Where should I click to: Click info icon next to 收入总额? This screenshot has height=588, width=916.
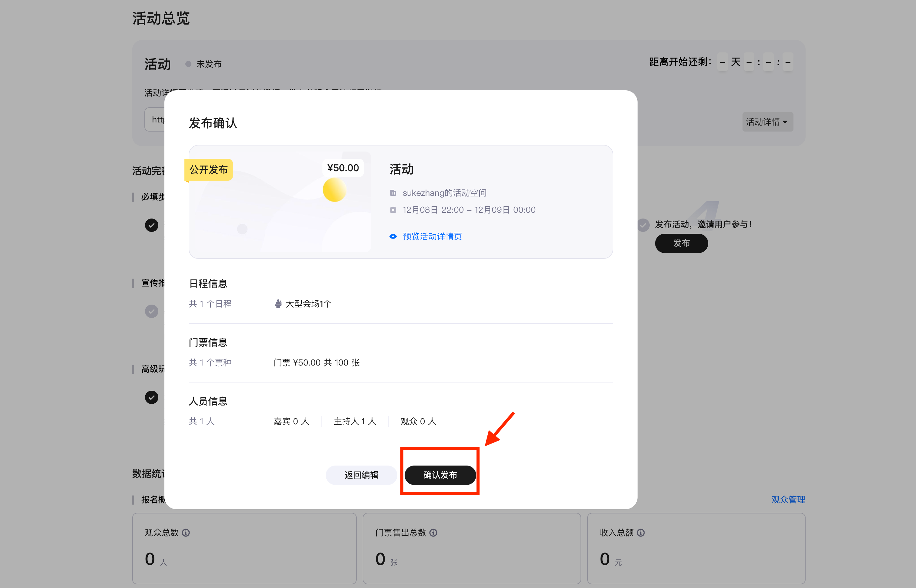641,533
